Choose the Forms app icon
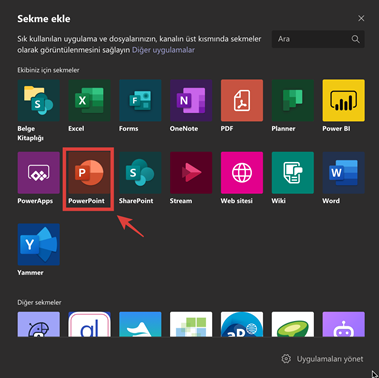This screenshot has width=379, height=378. (140, 100)
